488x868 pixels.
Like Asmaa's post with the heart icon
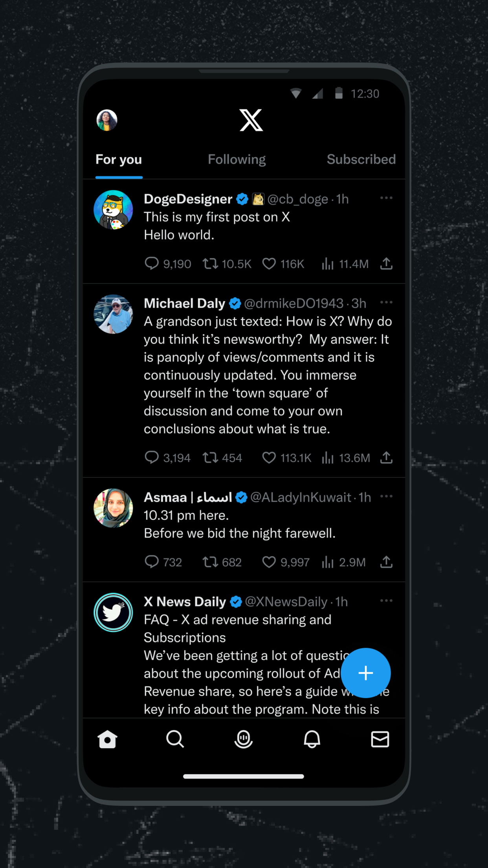coord(270,562)
